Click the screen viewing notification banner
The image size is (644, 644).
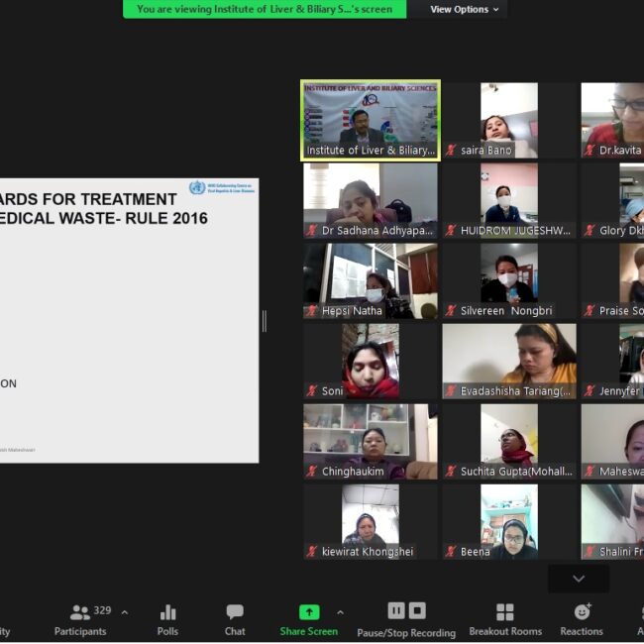265,9
